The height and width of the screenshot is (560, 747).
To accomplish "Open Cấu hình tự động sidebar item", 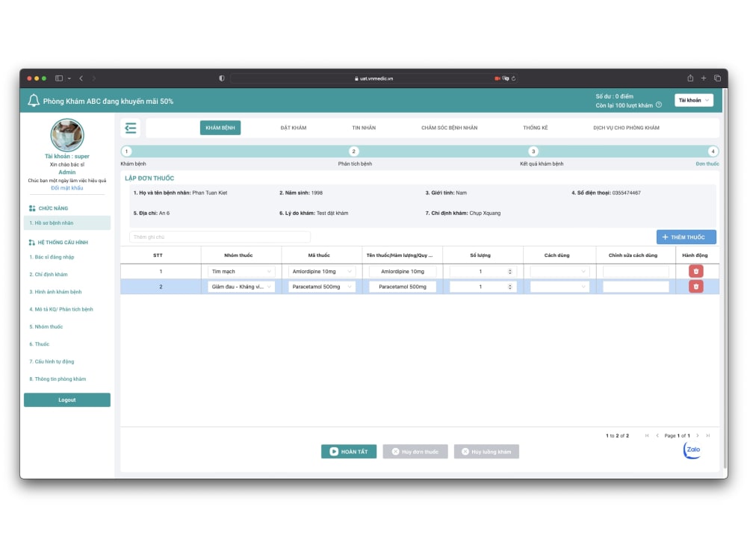I will 52,361.
